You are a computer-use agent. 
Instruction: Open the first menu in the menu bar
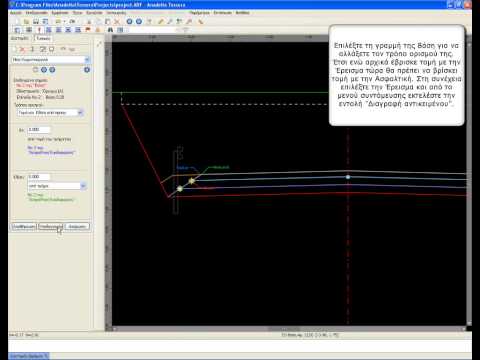click(16, 13)
